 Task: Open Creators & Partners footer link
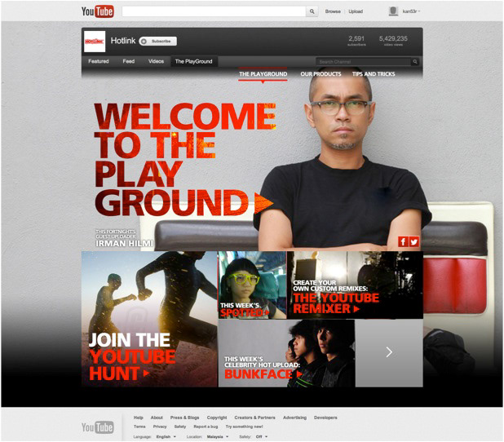[254, 418]
